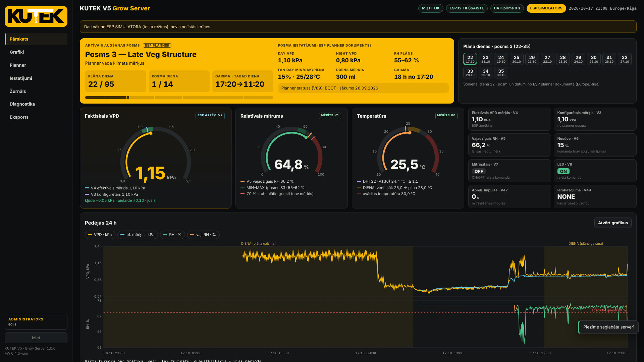Click Vajadzīgais RH · V5 card
Image resolution: width=644 pixels, height=362 pixels.
point(509,145)
